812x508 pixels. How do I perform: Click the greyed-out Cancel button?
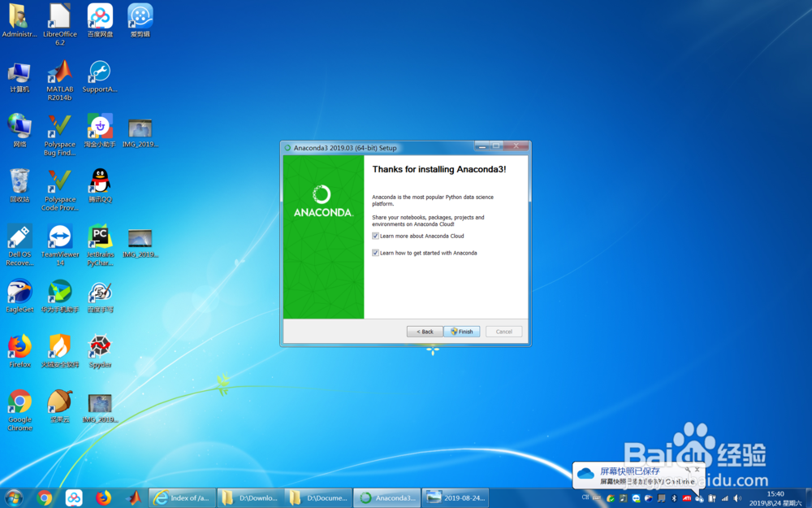click(504, 332)
